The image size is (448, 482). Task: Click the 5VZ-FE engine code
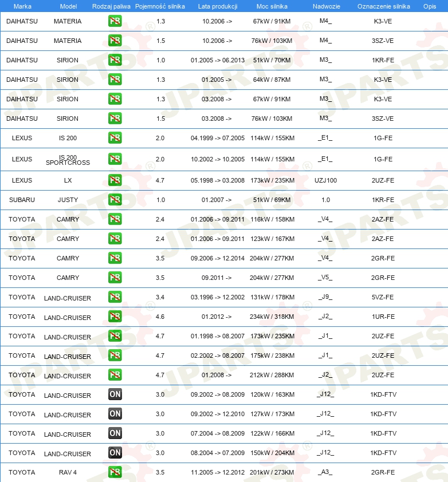(x=383, y=297)
